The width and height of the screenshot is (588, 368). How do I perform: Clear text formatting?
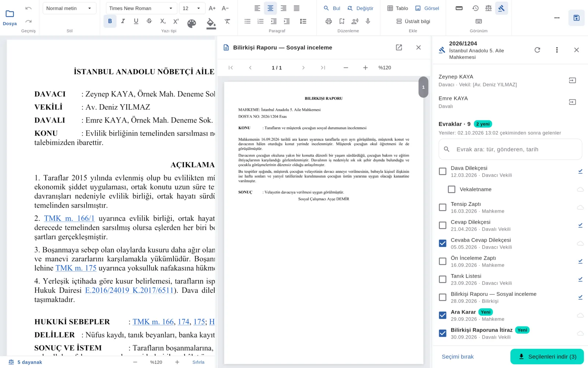tap(227, 21)
